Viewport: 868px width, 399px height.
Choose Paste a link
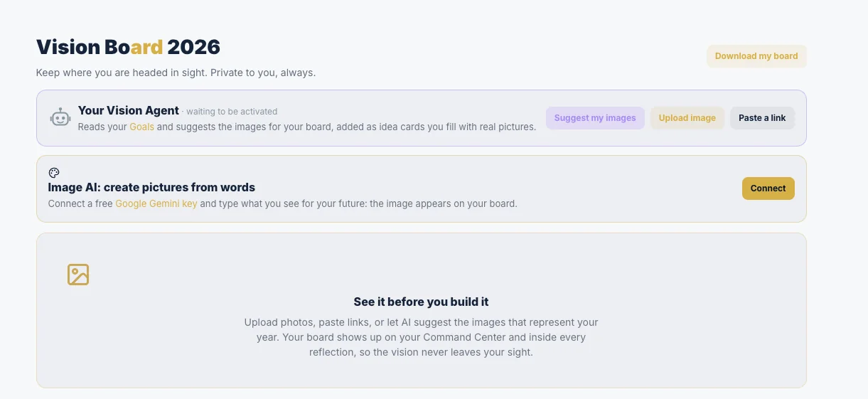762,118
